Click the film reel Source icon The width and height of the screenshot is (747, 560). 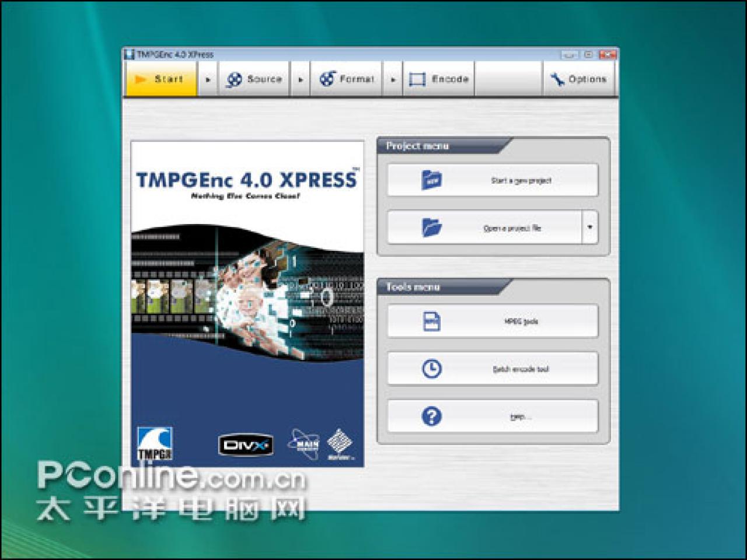tap(234, 79)
